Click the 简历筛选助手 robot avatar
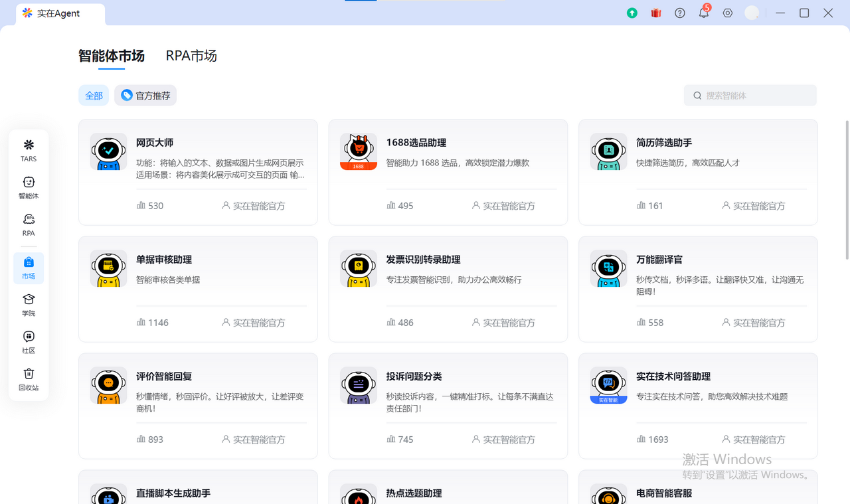850x504 pixels. pos(608,151)
